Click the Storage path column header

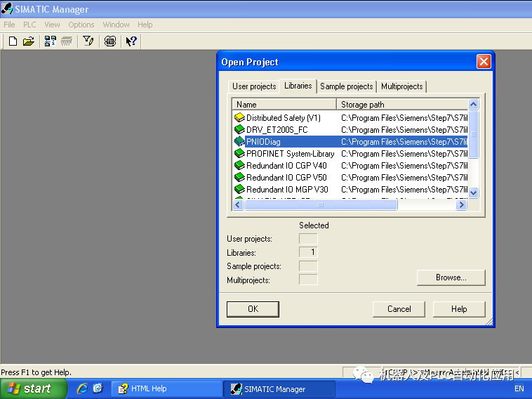402,104
